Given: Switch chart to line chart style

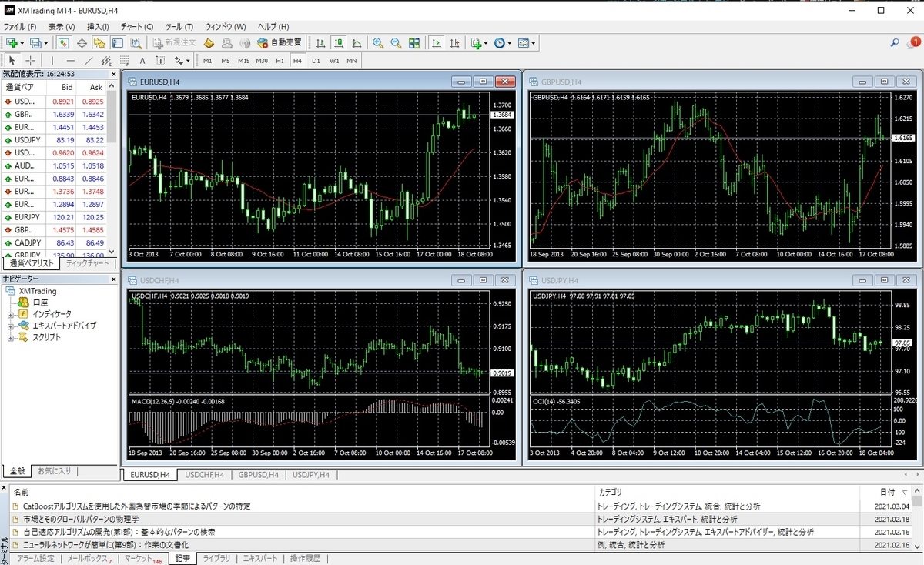Looking at the screenshot, I should tap(357, 43).
